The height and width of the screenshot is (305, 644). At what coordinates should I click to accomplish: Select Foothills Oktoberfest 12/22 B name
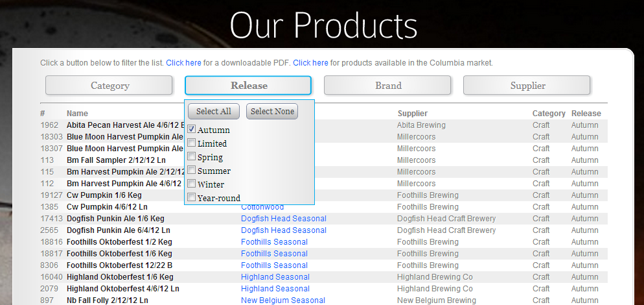(119, 265)
